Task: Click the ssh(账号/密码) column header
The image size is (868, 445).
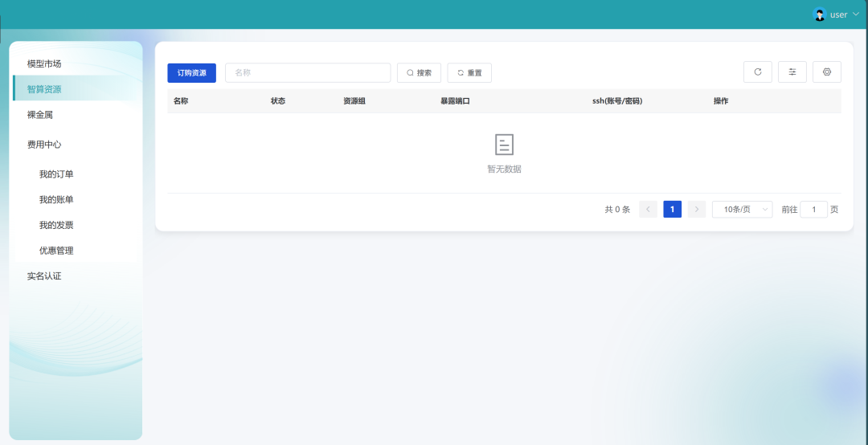Action: pos(617,101)
